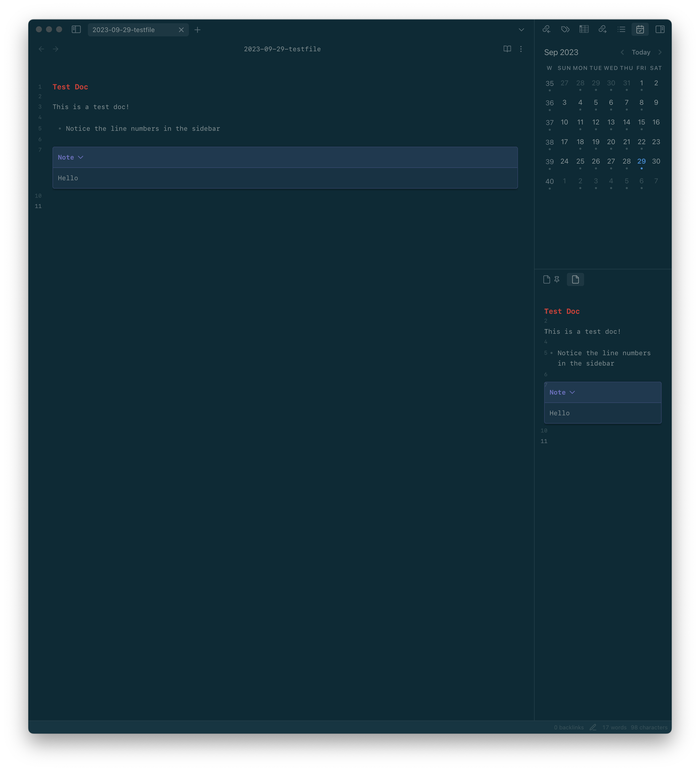The image size is (700, 771).
Task: Open a new tab with plus icon
Action: tap(197, 30)
